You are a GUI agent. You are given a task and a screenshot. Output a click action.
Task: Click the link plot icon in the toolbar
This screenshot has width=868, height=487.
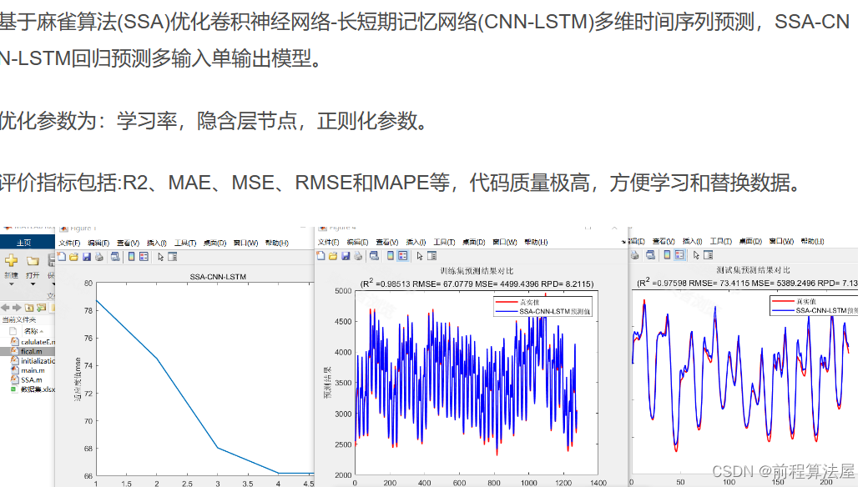coord(114,256)
